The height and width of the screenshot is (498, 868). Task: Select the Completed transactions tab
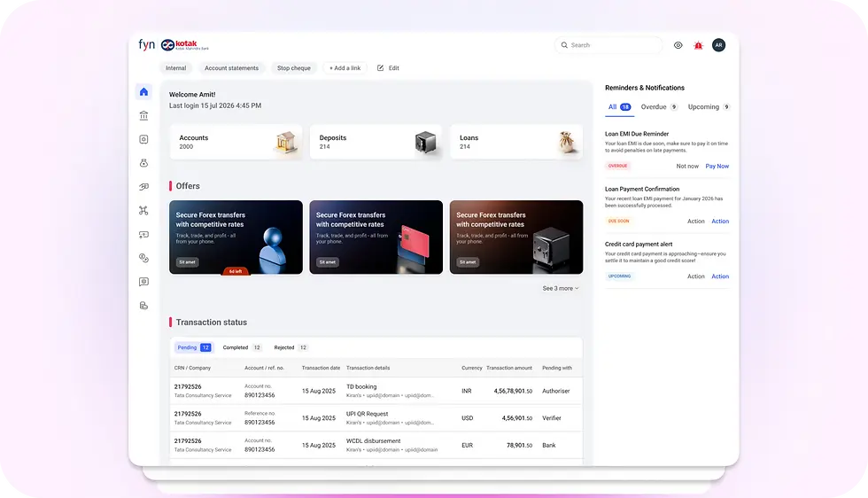[x=241, y=347]
